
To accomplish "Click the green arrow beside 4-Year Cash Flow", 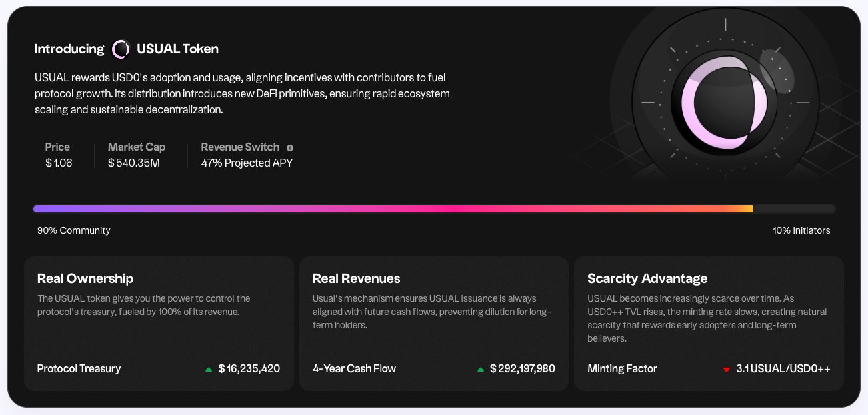I will click(x=481, y=369).
